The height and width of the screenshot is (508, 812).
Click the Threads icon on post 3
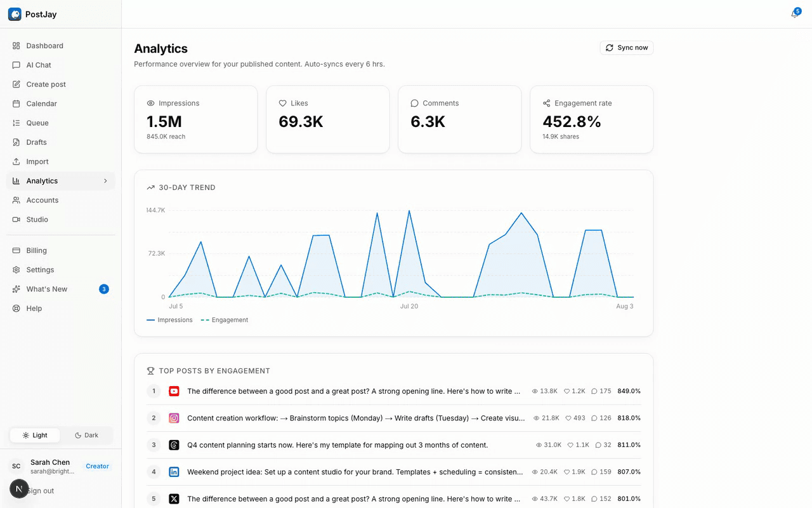click(174, 445)
